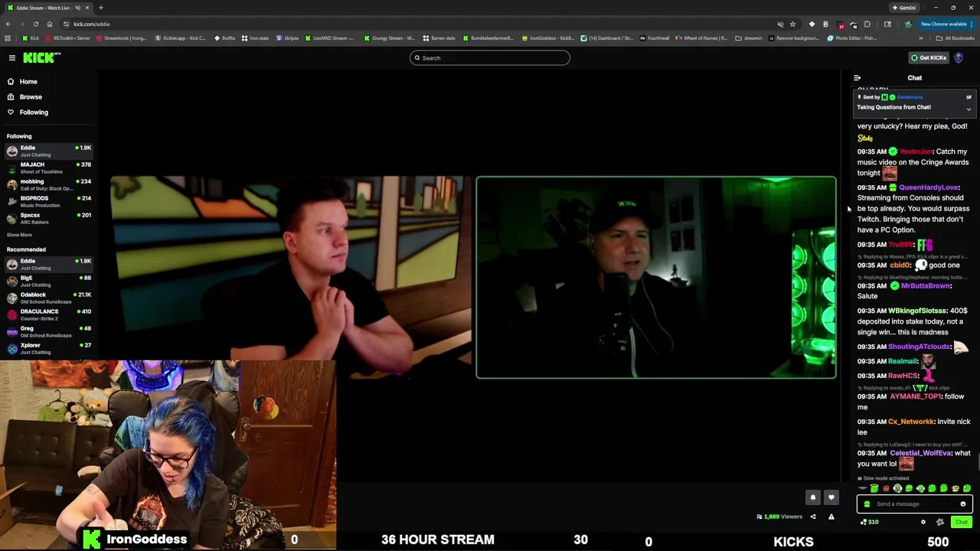Open the streamin bookmarks folder
Viewport: 980px width, 551px height.
(749, 38)
